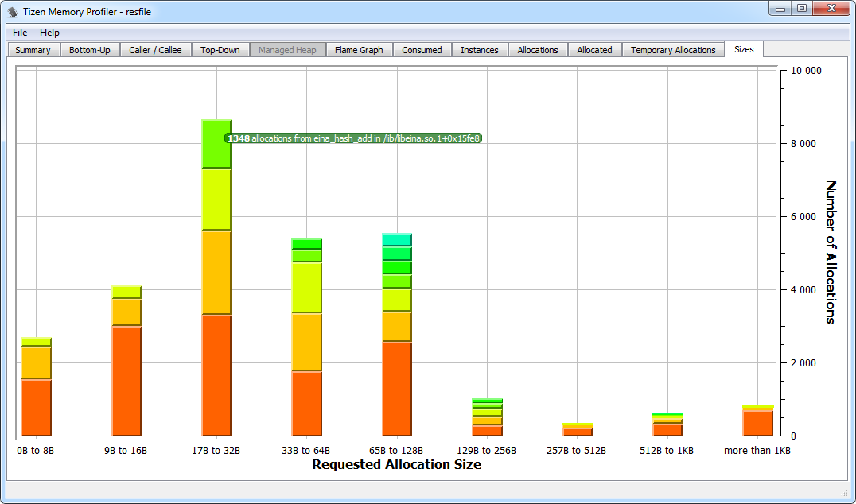
Task: Switch to the Consumed tab
Action: 422,49
